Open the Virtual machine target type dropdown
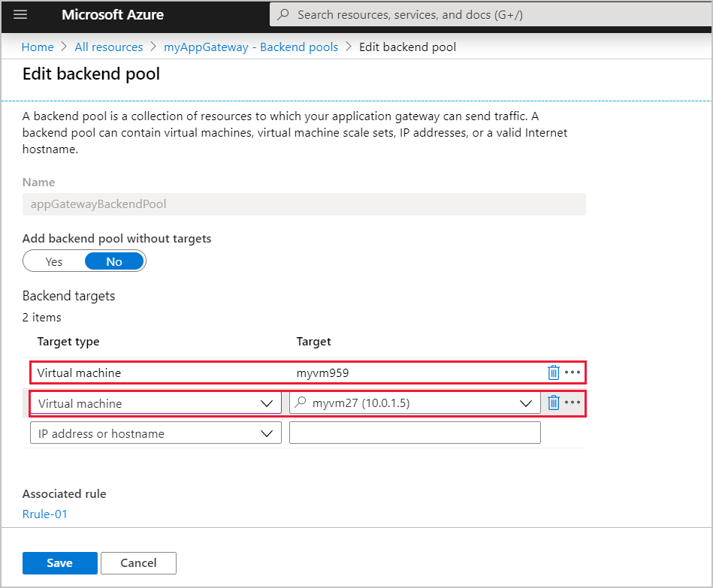Image resolution: width=713 pixels, height=588 pixels. point(267,403)
